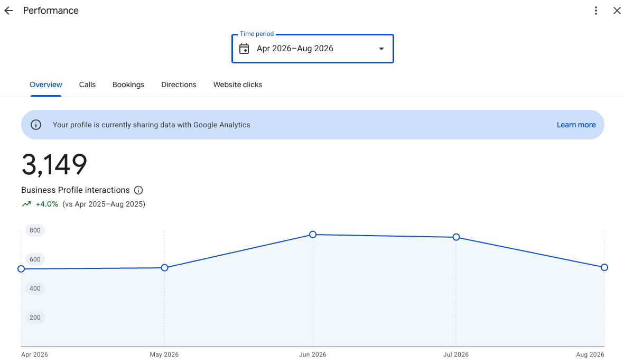This screenshot has width=624, height=364.
Task: Click the 800 y-axis label
Action: (35, 230)
